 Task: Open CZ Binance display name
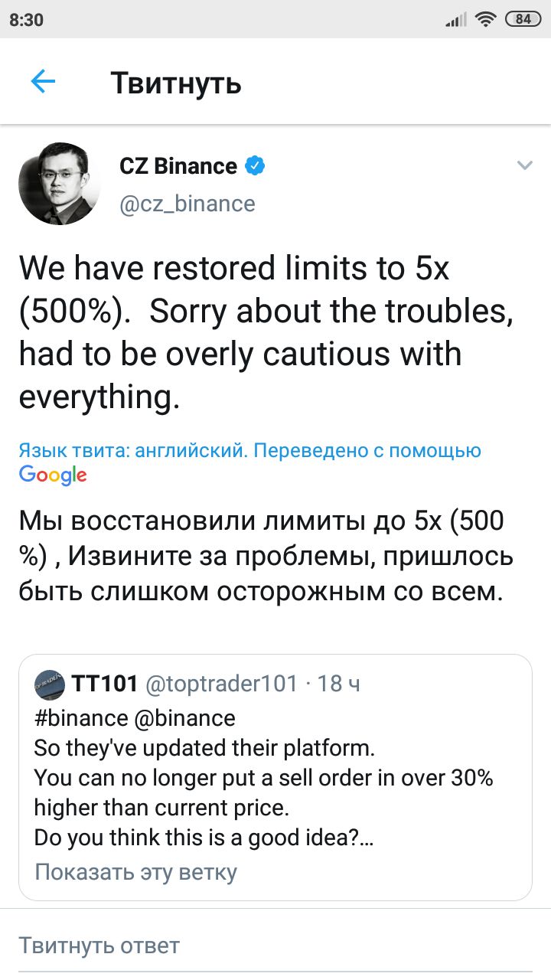[178, 166]
